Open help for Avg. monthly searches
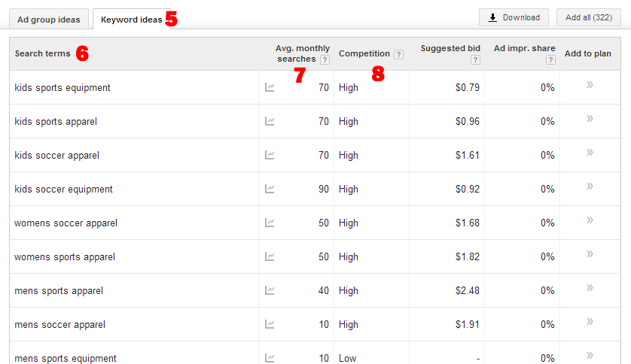This screenshot has width=631, height=364. 325,60
